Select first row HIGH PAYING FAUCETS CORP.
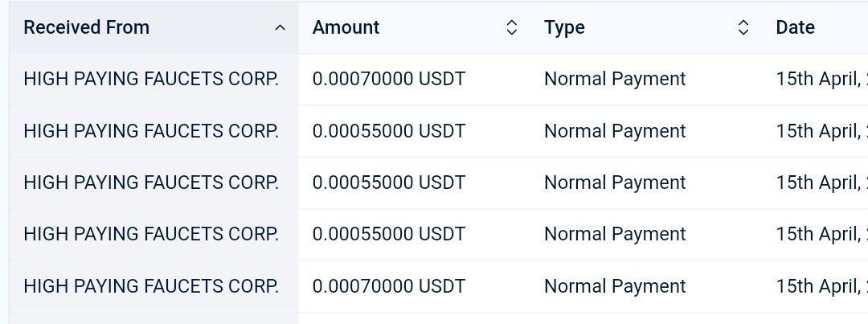This screenshot has width=868, height=324. (151, 80)
